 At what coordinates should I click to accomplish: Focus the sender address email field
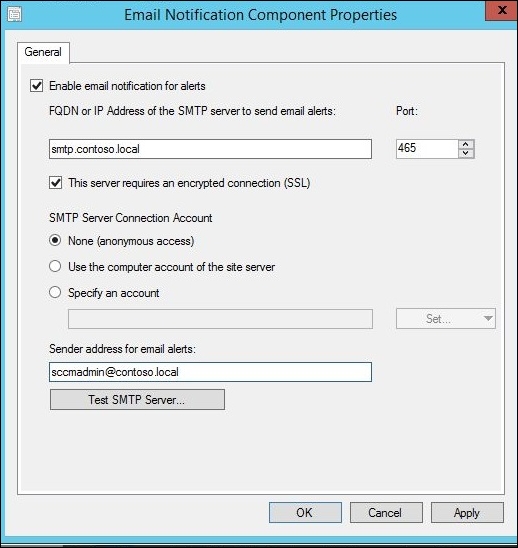pyautogui.click(x=210, y=372)
